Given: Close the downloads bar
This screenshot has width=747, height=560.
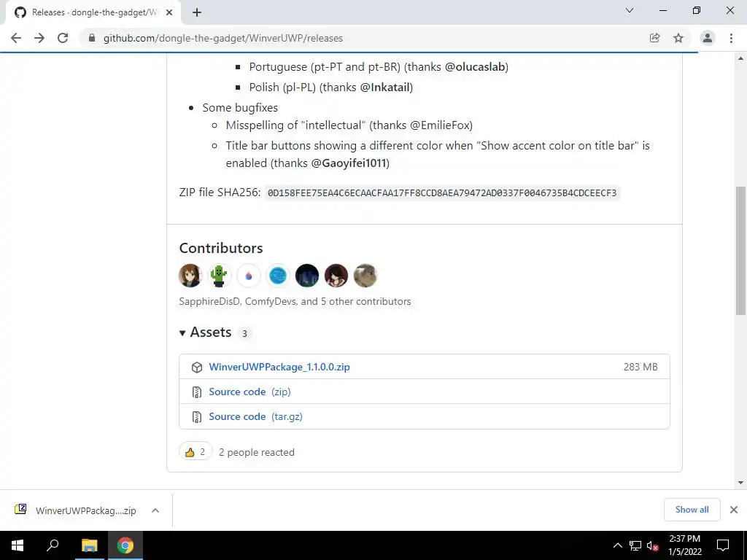Looking at the screenshot, I should click(x=734, y=510).
